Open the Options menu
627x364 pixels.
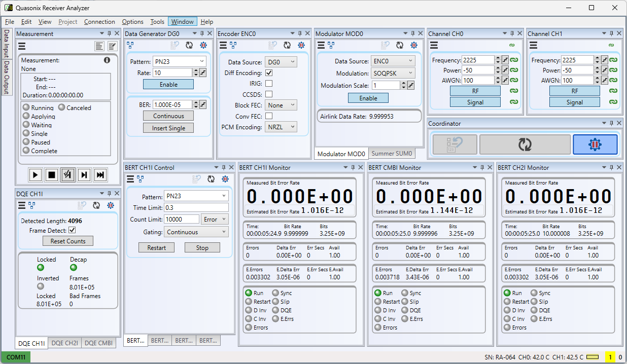[x=132, y=22]
